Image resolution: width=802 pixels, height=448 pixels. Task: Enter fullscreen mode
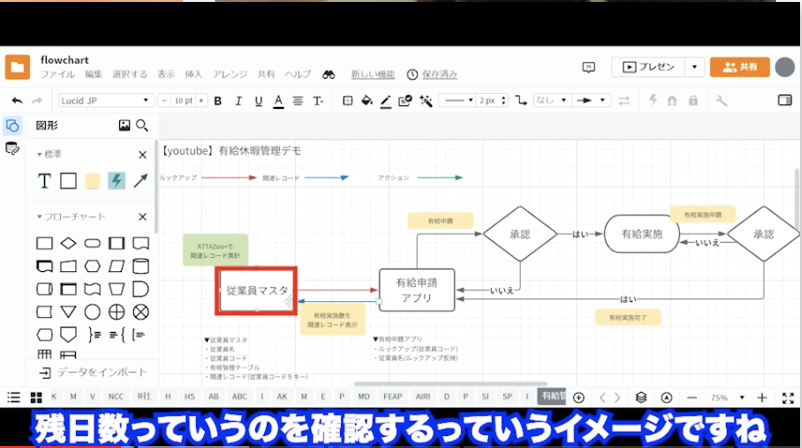point(787,397)
